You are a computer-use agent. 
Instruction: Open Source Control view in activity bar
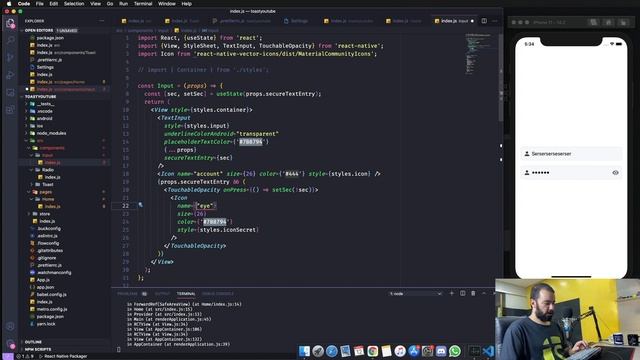(x=10, y=58)
